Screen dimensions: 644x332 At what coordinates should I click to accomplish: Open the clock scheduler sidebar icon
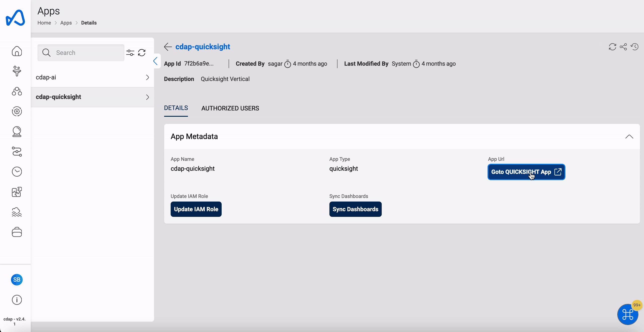tap(17, 172)
